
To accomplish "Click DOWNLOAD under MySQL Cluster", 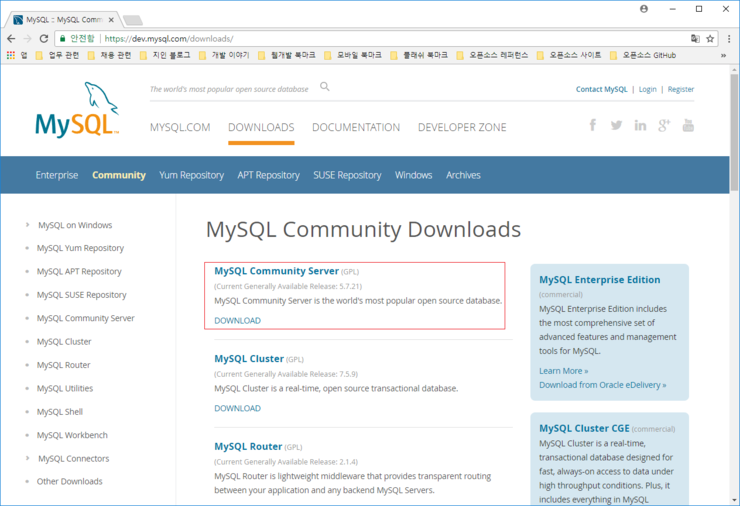I will point(237,408).
